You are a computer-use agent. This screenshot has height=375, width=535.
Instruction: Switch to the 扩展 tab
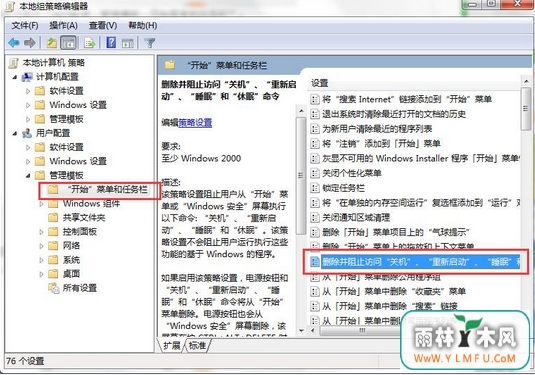(171, 345)
